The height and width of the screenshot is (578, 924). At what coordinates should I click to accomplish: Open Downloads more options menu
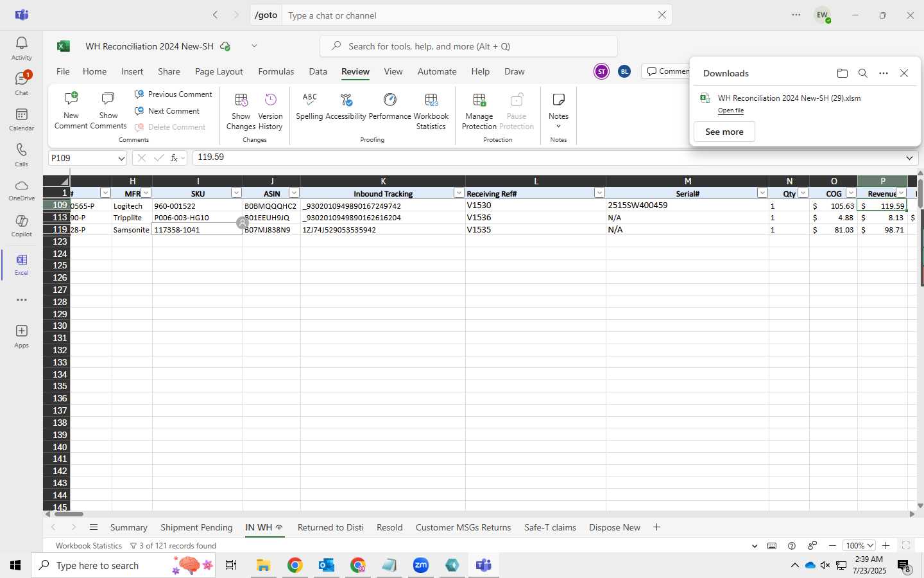point(884,73)
